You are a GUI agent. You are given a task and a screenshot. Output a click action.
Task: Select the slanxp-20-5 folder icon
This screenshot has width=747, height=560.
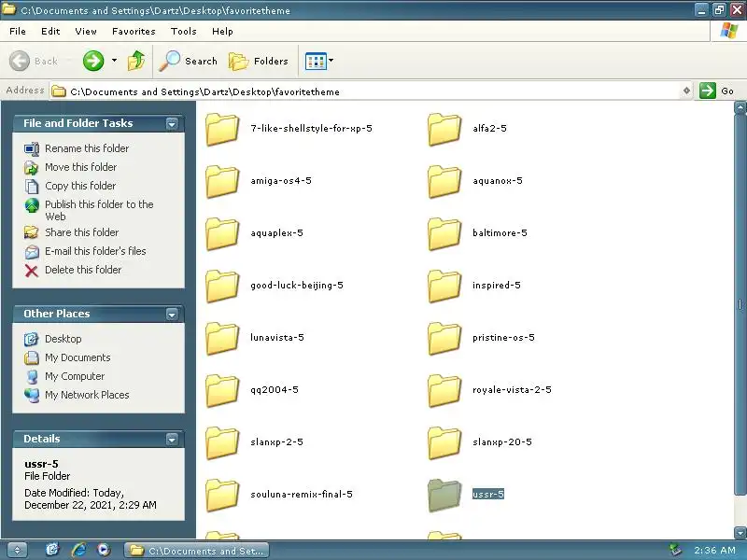444,443
